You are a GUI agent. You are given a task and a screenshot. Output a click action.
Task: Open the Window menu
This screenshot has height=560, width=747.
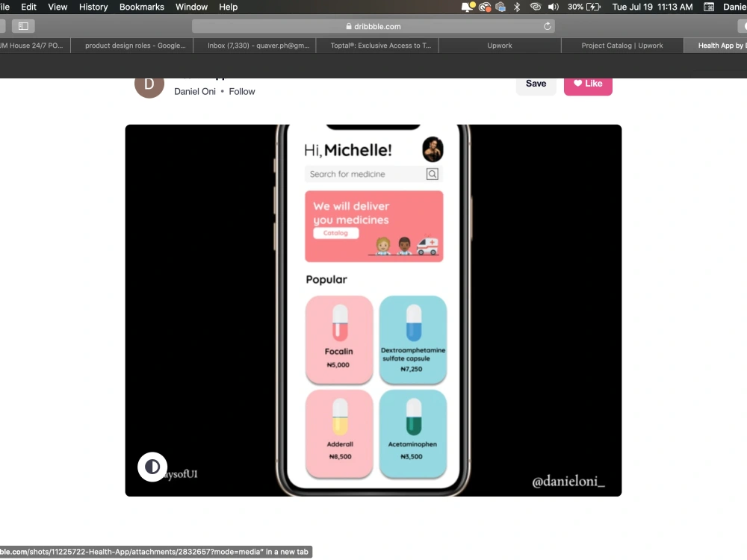[x=191, y=7]
